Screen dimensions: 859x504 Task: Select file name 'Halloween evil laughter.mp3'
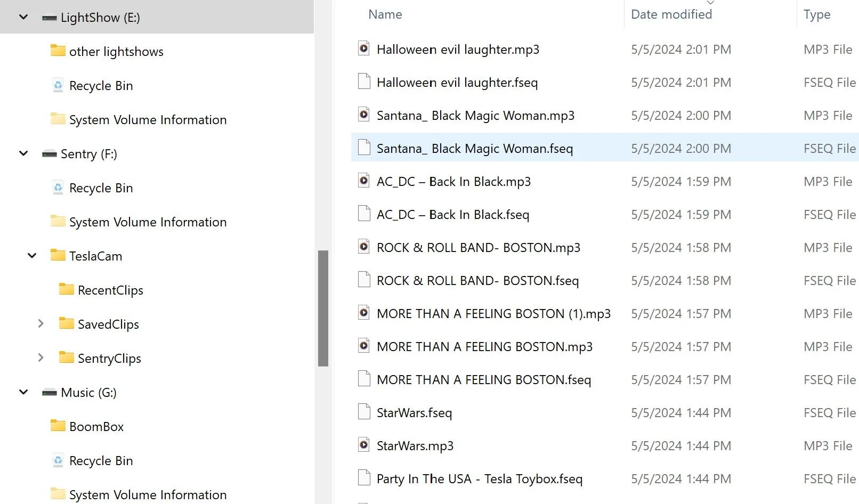coord(458,50)
